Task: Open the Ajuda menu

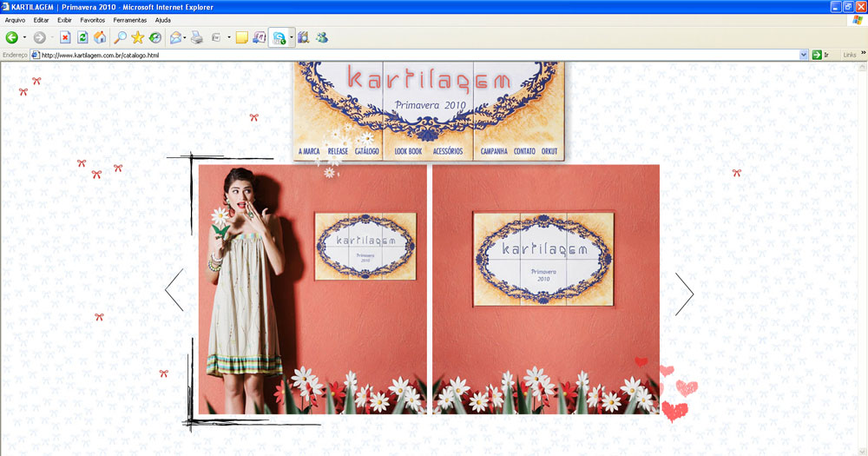Action: click(x=163, y=20)
